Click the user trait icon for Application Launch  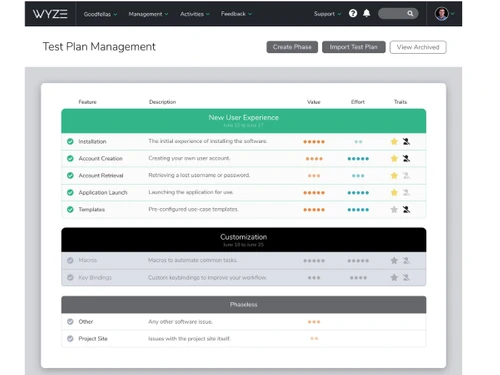click(406, 192)
